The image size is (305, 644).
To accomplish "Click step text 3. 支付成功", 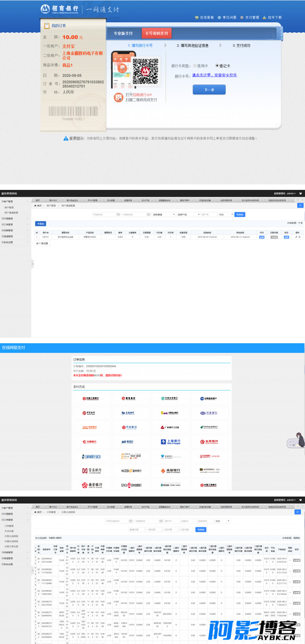I will pos(241,45).
